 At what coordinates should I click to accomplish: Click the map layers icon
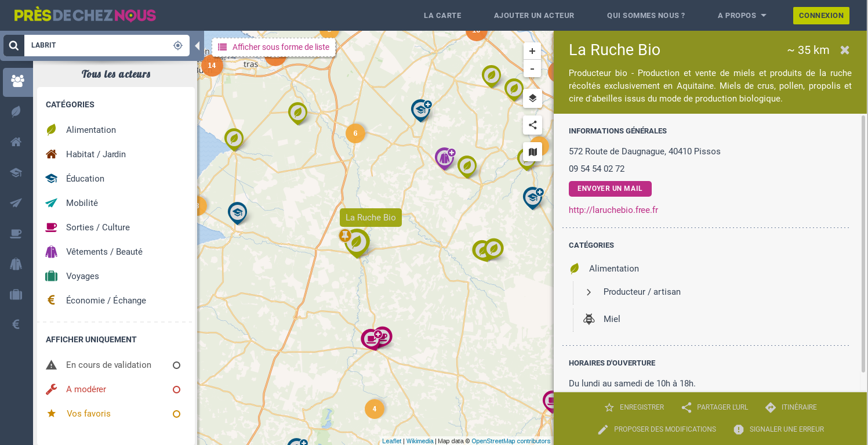[532, 98]
